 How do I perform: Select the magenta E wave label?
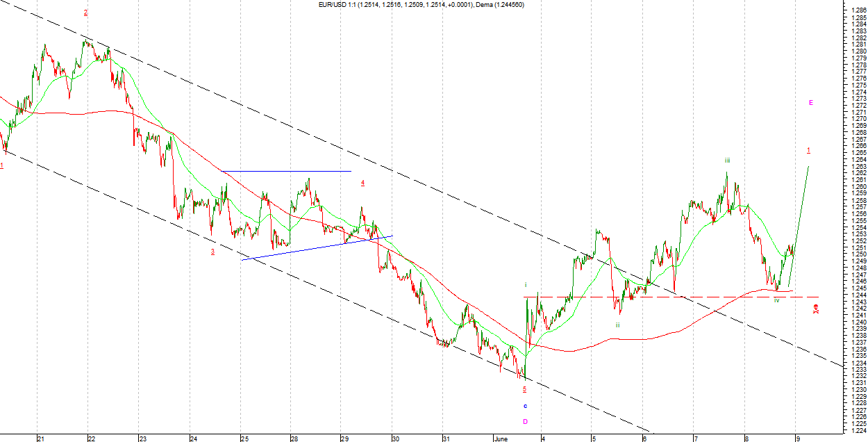pos(810,103)
